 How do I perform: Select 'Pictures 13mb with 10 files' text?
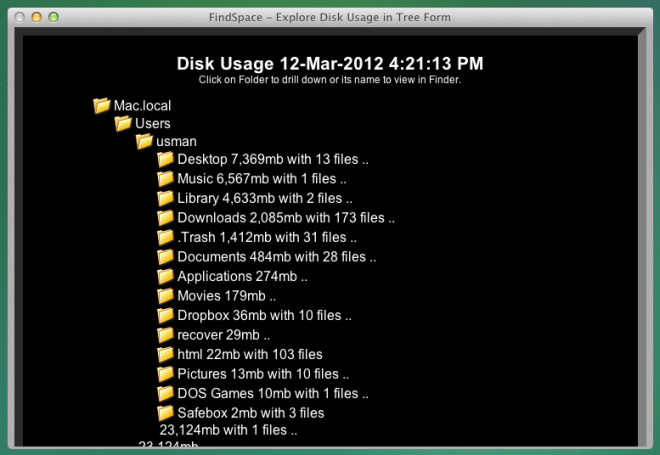[263, 373]
